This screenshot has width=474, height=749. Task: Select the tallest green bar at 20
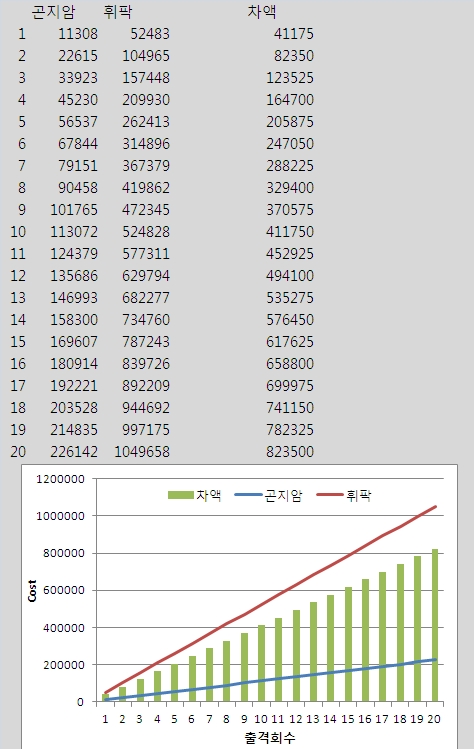coord(435,625)
